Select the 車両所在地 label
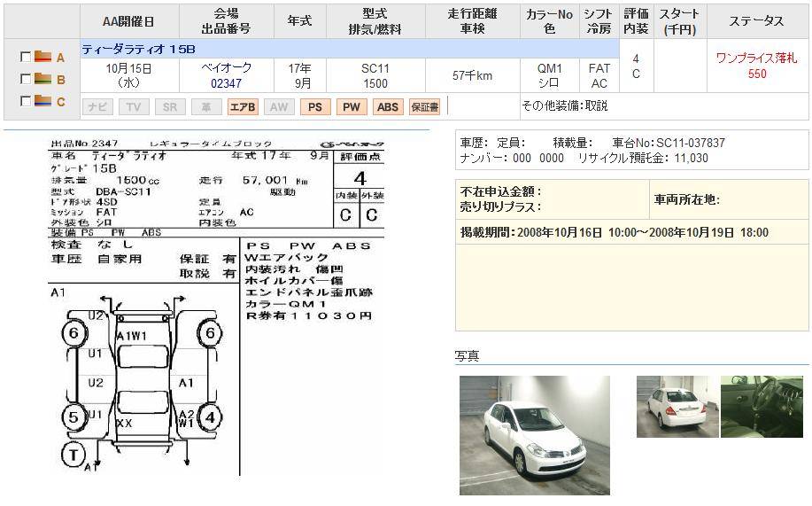The height and width of the screenshot is (506, 812). click(x=686, y=199)
